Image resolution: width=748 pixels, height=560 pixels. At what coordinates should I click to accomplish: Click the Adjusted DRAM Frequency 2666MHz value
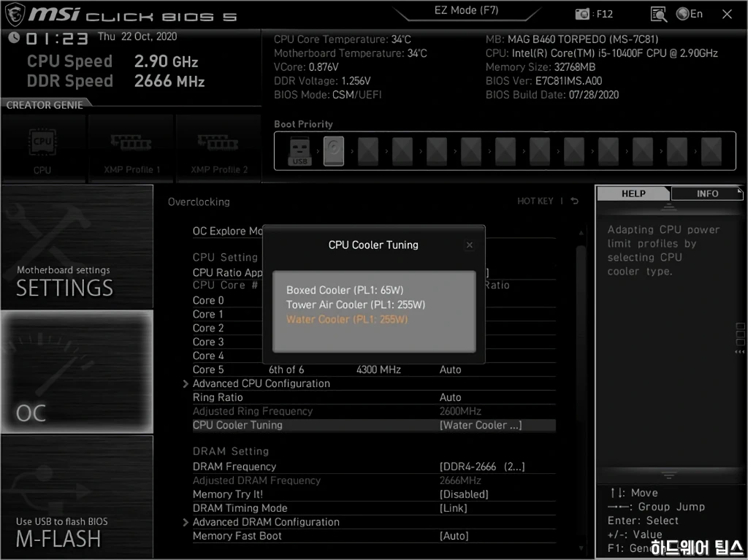460,480
